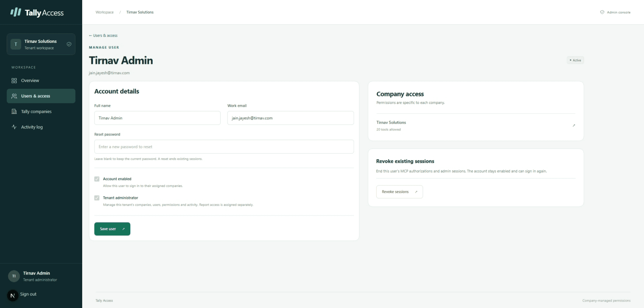Click the Revoke sessions button
This screenshot has width=644, height=308.
(400, 192)
